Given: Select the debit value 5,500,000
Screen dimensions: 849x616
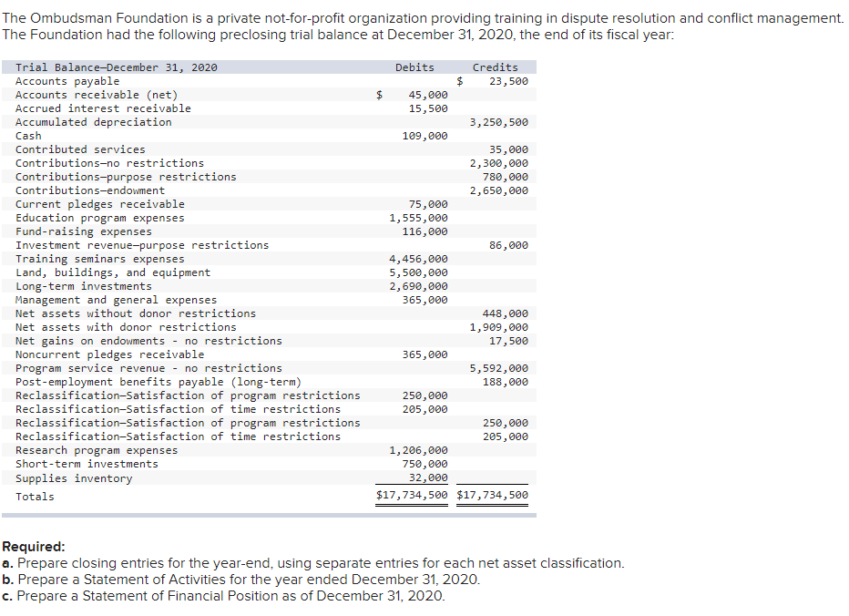Looking at the screenshot, I should click(x=418, y=272).
